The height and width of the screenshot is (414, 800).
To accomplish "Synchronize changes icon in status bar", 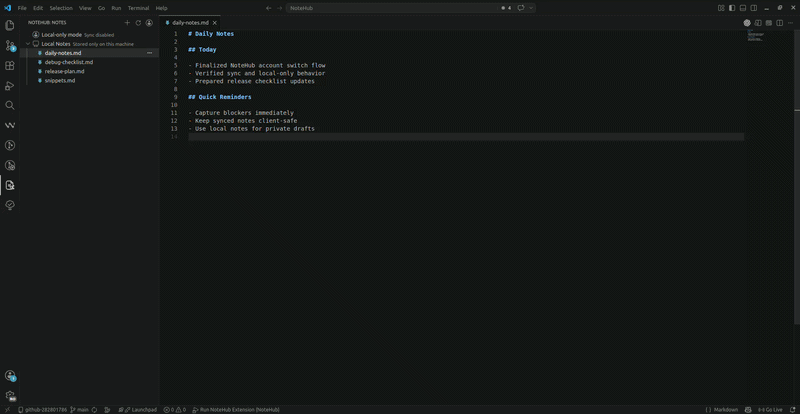I will [94, 409].
